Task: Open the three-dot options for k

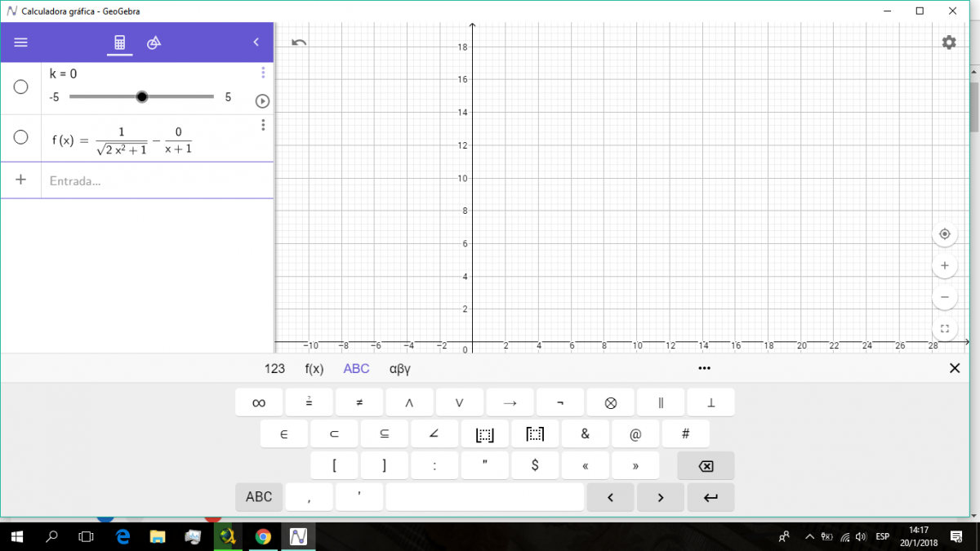Action: (263, 73)
